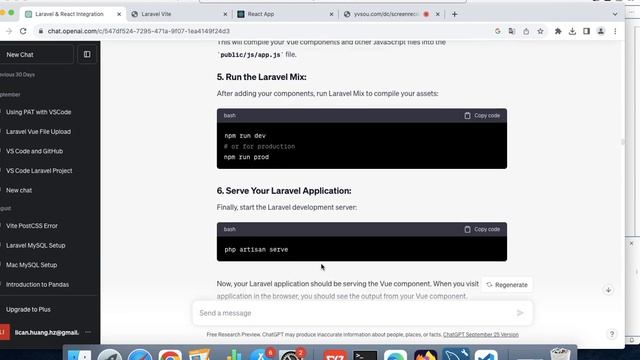Expand the tab search dropdown chevron
640x360 pixels.
[615, 14]
